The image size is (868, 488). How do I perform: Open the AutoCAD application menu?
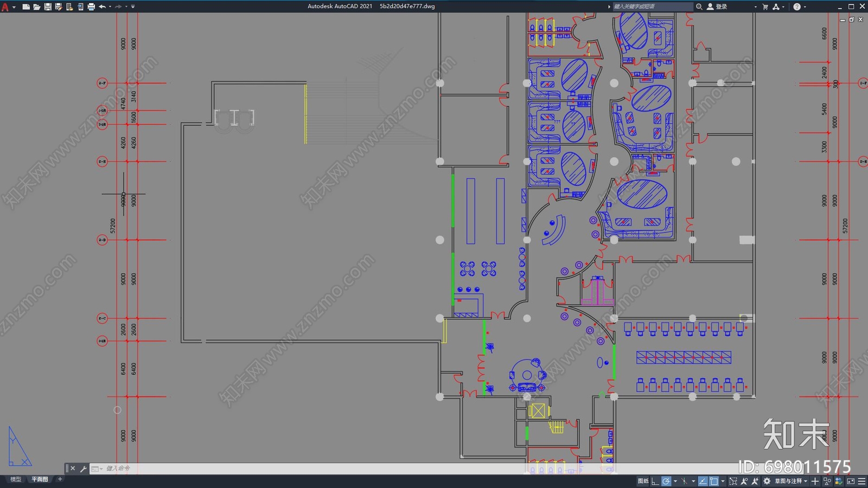(5, 7)
